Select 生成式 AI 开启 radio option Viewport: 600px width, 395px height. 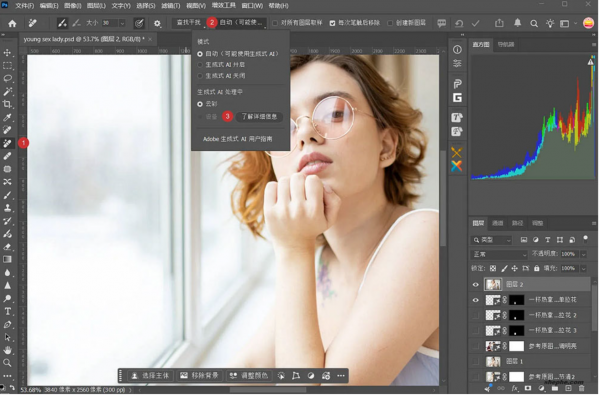coord(200,65)
